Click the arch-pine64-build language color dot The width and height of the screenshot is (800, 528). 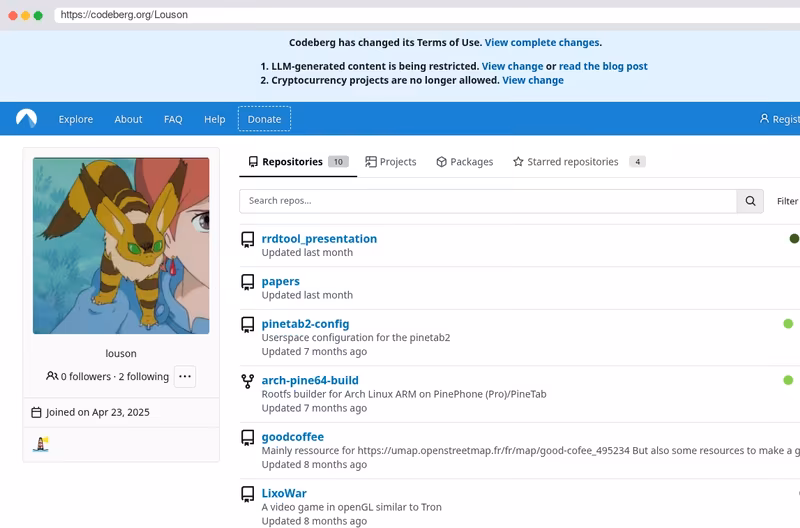click(788, 380)
